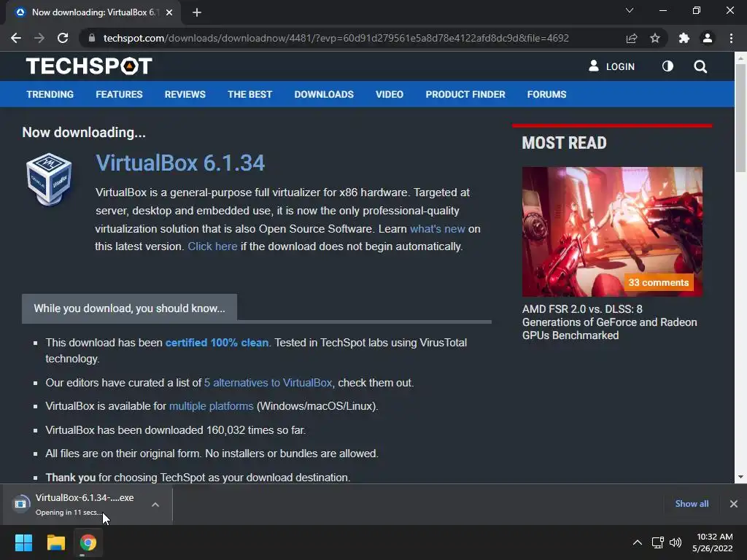Open the Windows Start menu
The width and height of the screenshot is (747, 560).
[23, 542]
